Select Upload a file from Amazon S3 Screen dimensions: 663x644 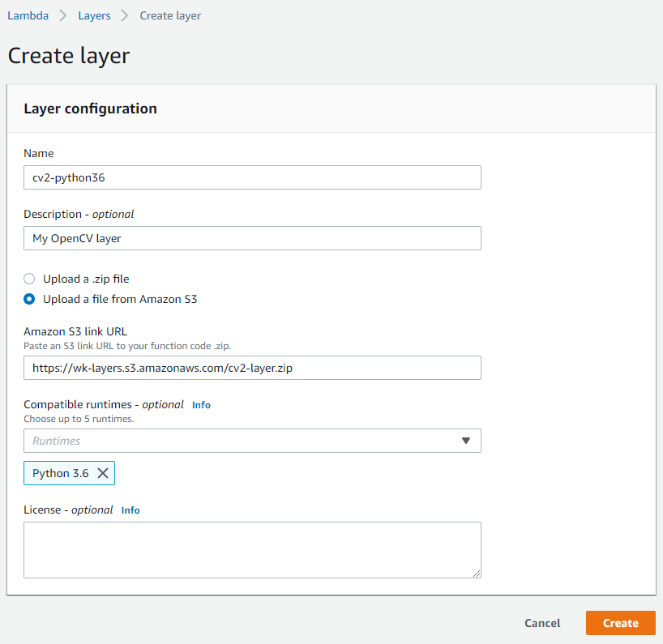point(29,299)
